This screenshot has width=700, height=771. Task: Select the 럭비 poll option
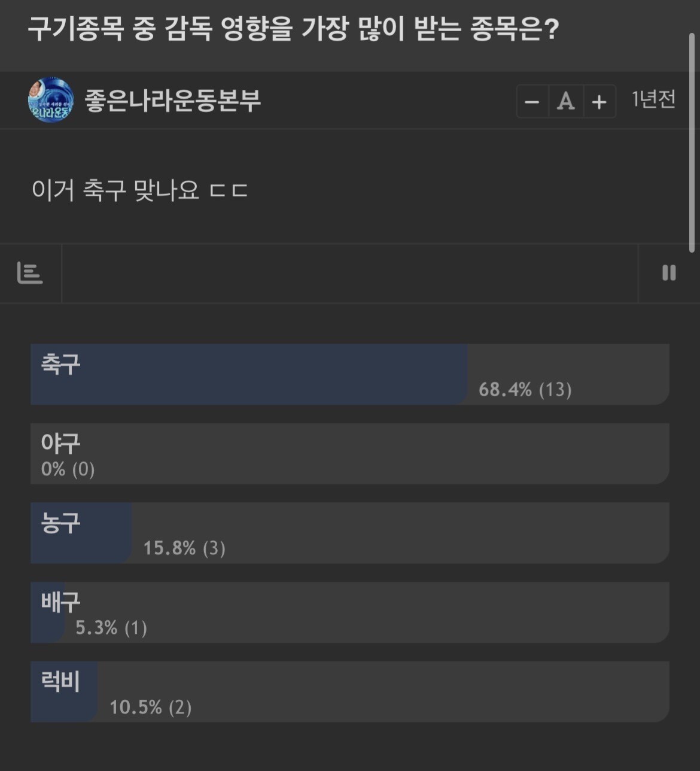click(349, 691)
